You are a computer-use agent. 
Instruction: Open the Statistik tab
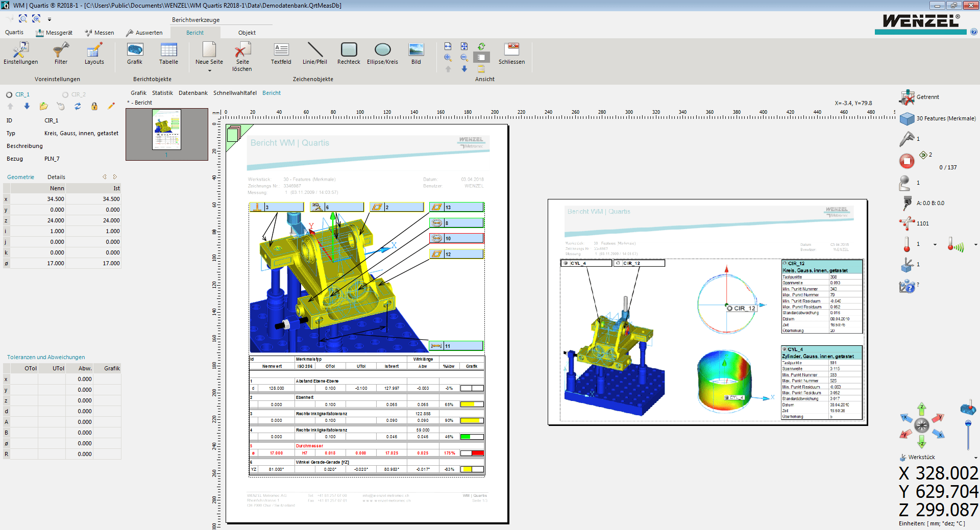point(162,93)
